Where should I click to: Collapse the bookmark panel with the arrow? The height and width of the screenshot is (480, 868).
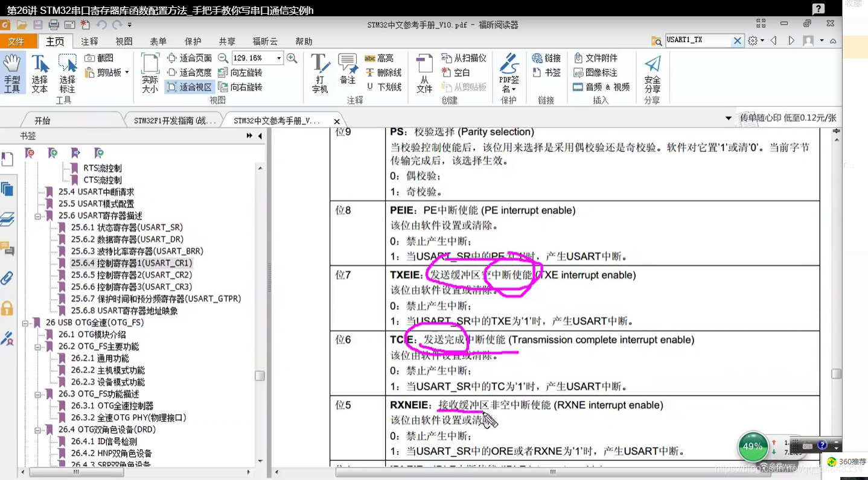coord(260,136)
